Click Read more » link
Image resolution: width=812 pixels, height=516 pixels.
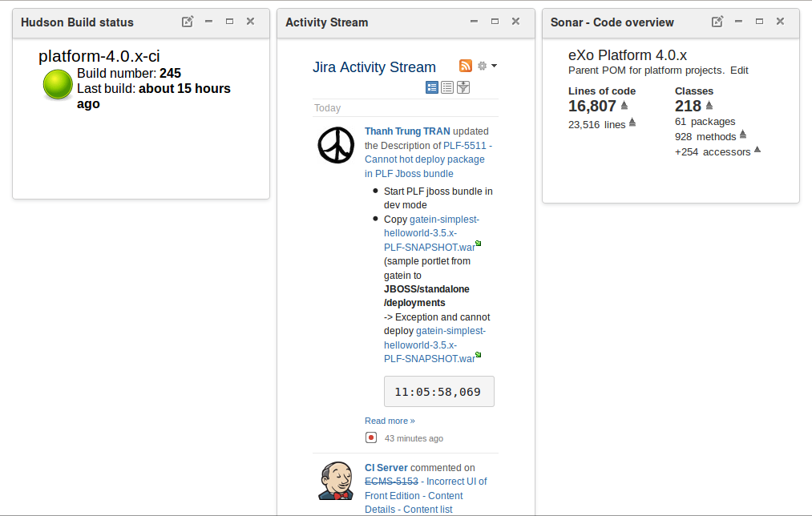tap(390, 421)
